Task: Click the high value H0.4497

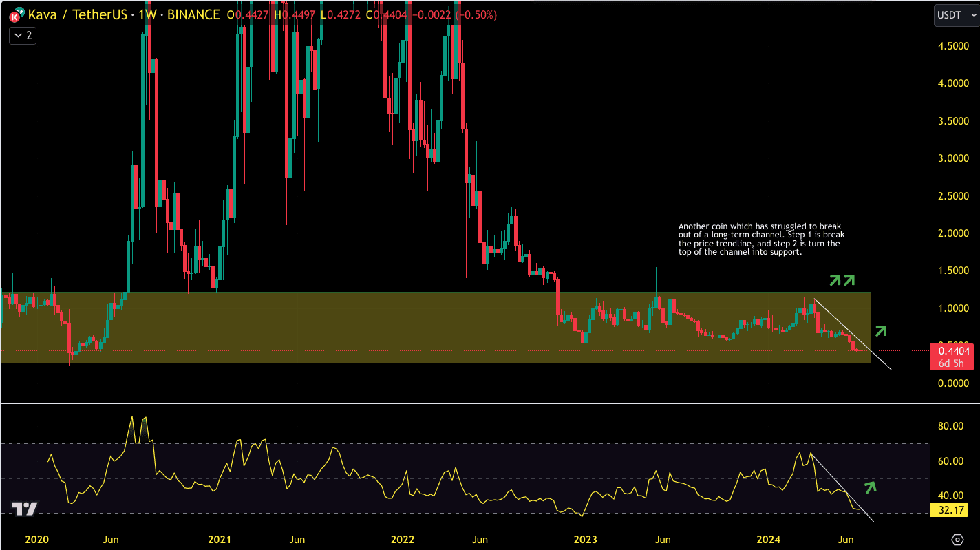Action: 294,14
